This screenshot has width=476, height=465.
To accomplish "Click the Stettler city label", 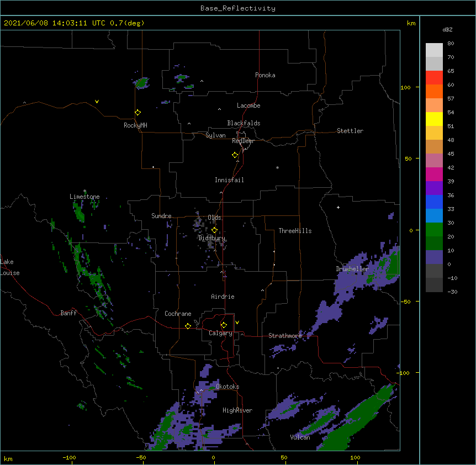I will (x=350, y=131).
